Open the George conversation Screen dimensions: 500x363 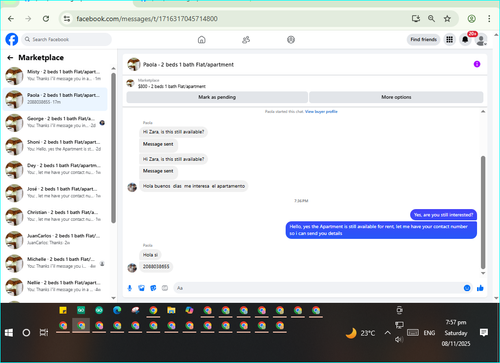(55, 122)
